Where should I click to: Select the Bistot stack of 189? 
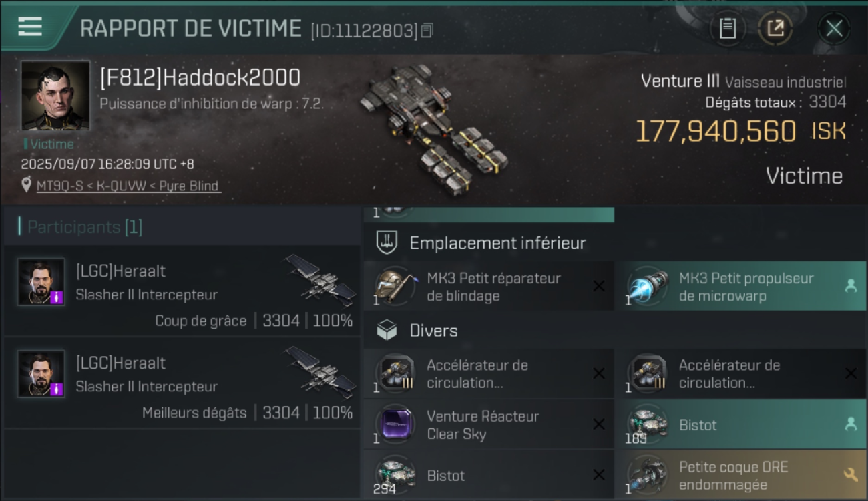point(740,425)
